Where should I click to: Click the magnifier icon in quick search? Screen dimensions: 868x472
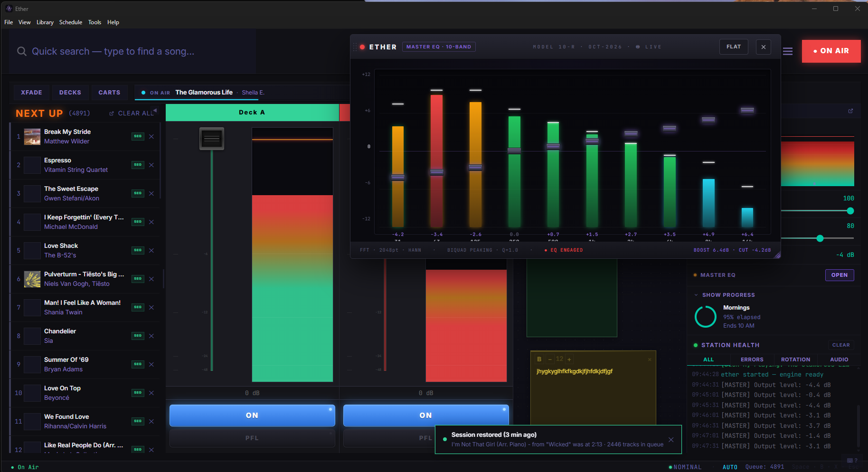[x=22, y=51]
